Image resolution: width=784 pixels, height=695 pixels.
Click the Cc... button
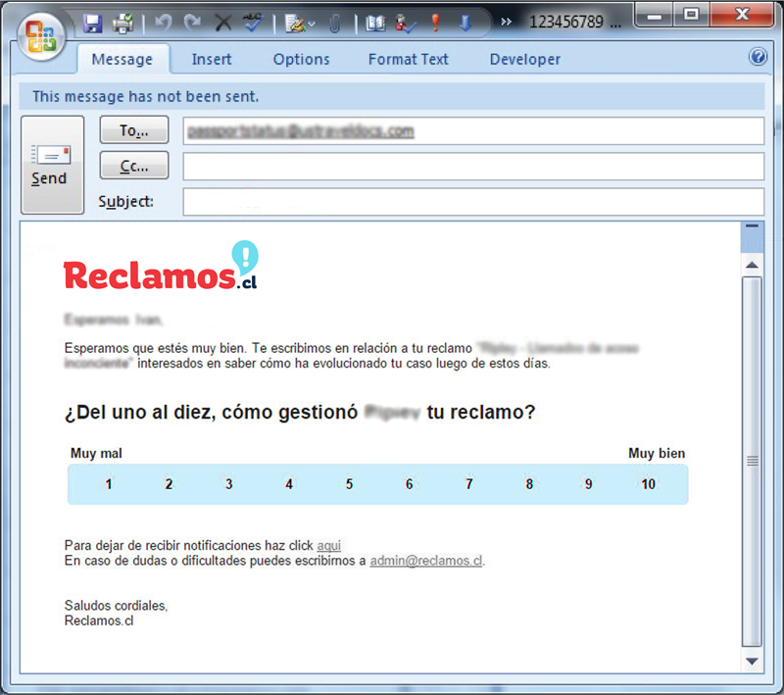134,166
